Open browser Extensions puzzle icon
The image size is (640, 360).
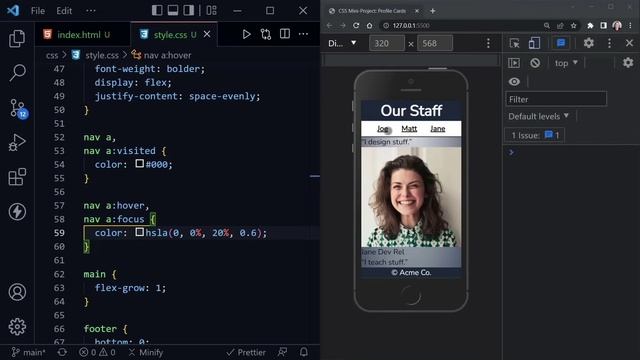tap(590, 25)
